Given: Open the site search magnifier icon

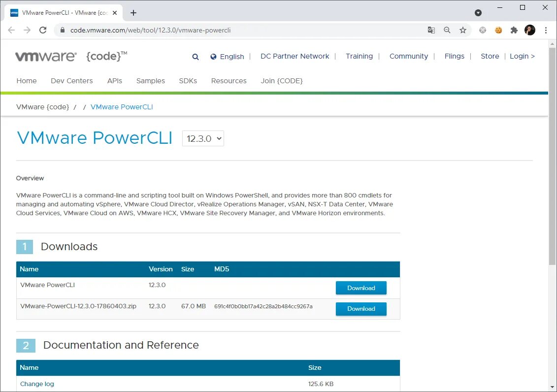Looking at the screenshot, I should tap(196, 57).
